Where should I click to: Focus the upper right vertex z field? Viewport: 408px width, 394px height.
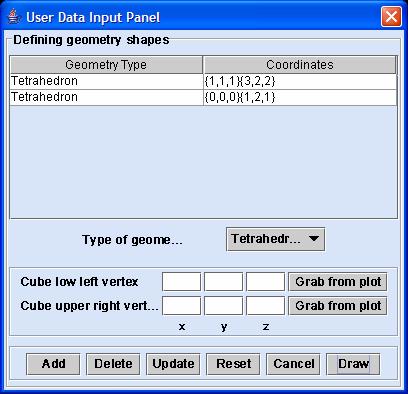click(265, 306)
